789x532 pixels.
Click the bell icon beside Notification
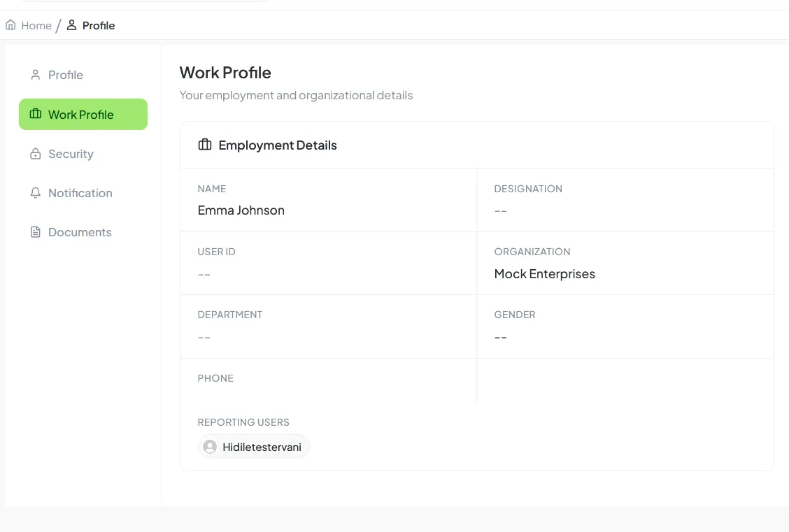click(x=35, y=192)
